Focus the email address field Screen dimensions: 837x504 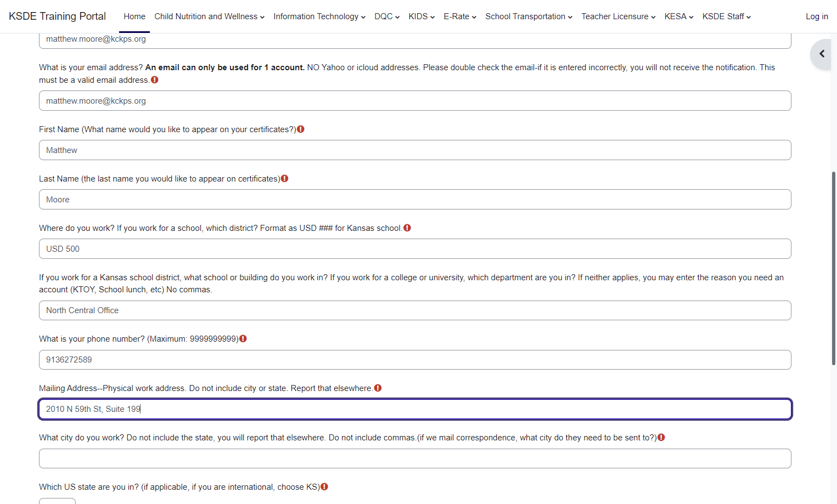tap(415, 101)
